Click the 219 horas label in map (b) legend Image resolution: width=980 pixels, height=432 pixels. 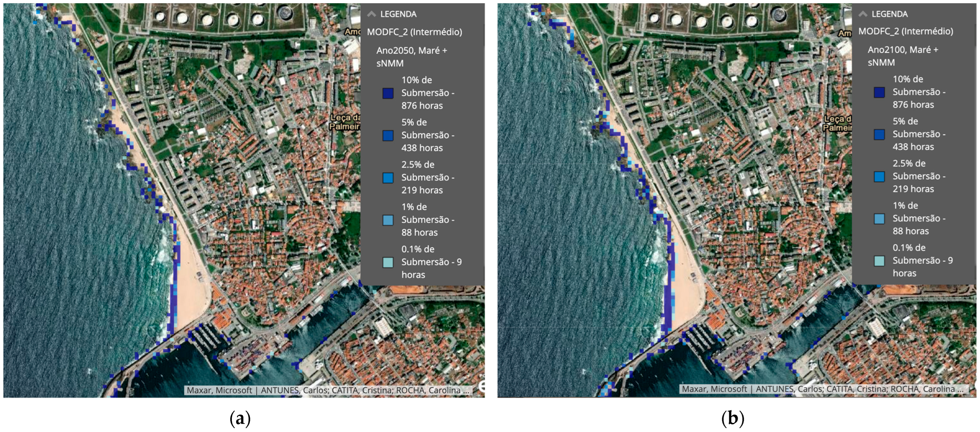[x=913, y=189]
